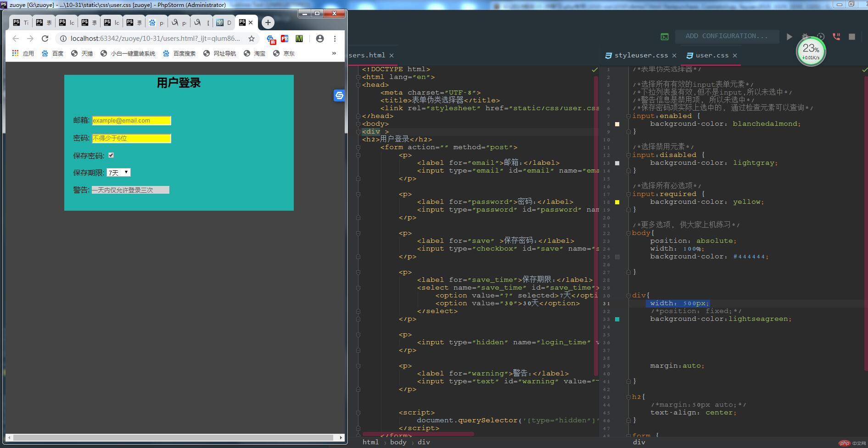Collapse the div rule fold marker in user.css
The width and height of the screenshot is (868, 448).
628,296
